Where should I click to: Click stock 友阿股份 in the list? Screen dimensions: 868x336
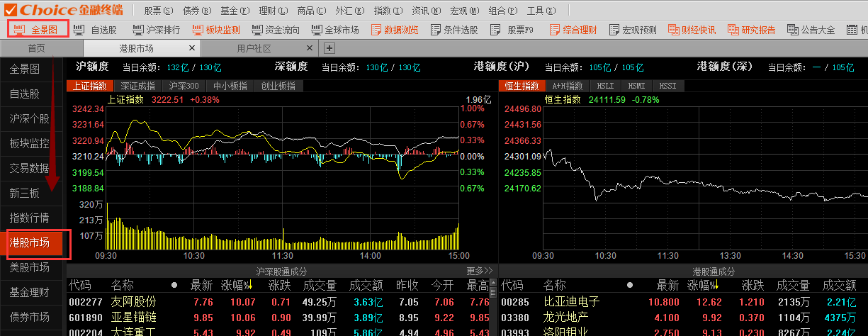tap(133, 302)
